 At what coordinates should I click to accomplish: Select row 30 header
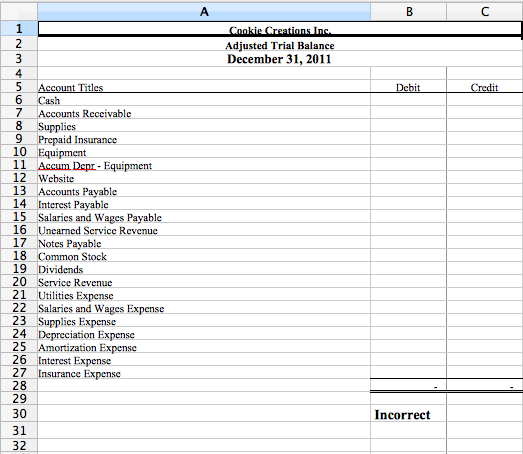(x=19, y=414)
